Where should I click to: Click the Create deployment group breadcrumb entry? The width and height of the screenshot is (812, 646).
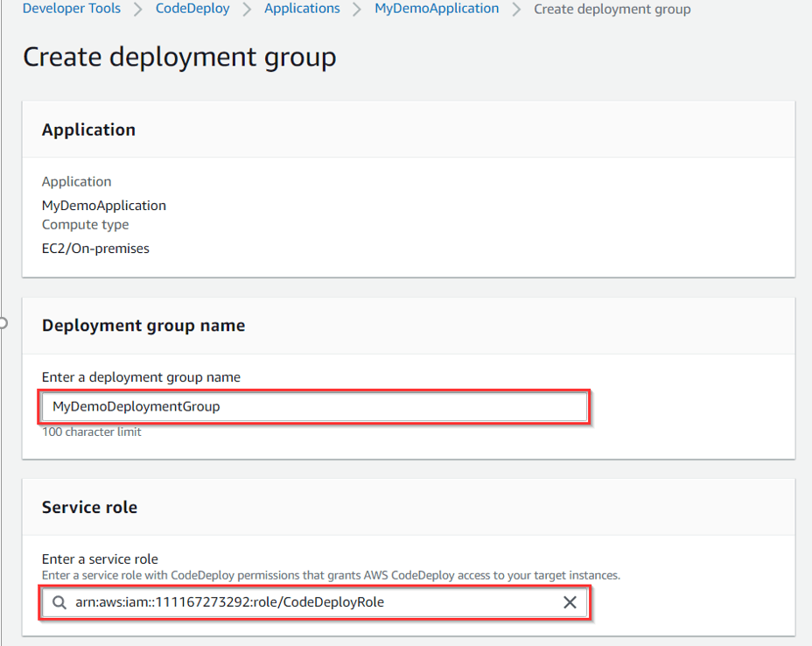[612, 9]
